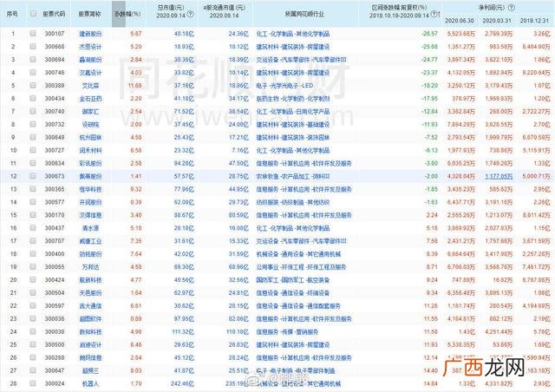Select interval change value -26.57
The image size is (555, 392).
(429, 34)
